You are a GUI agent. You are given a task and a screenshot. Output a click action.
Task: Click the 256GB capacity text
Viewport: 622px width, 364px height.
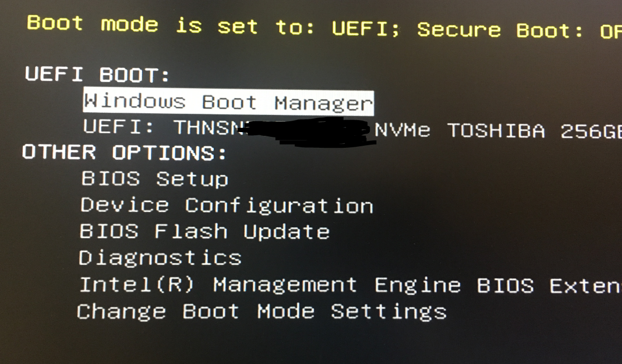tap(591, 131)
